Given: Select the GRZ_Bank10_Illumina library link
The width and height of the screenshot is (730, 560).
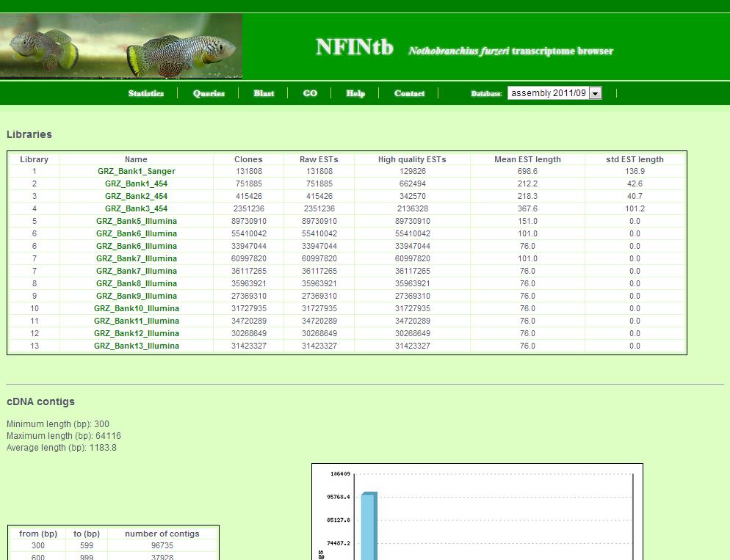Looking at the screenshot, I should pyautogui.click(x=136, y=308).
